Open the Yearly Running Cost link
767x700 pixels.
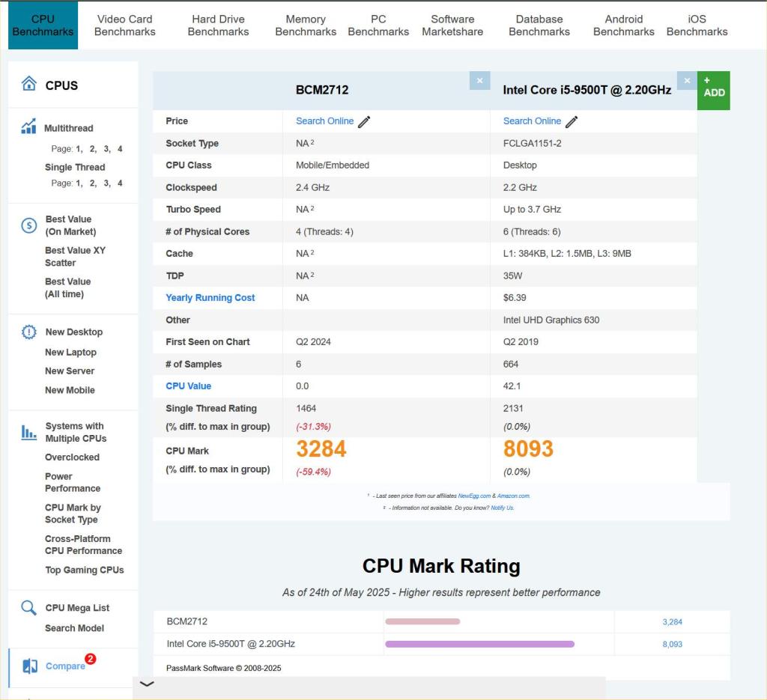click(x=210, y=298)
